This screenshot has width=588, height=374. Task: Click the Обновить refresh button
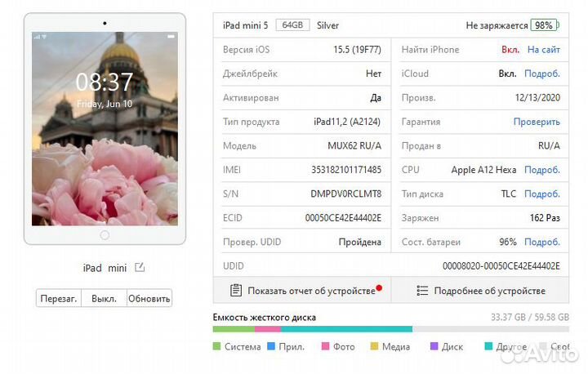[149, 299]
